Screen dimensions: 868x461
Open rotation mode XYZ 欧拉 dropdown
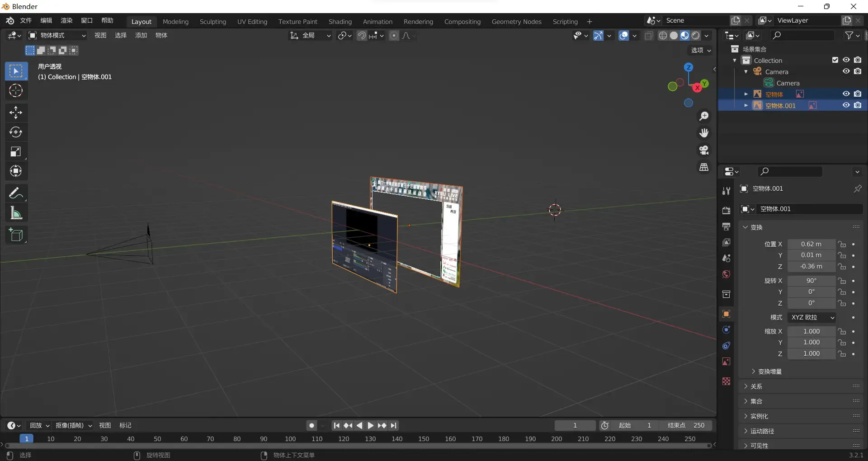[x=811, y=318]
